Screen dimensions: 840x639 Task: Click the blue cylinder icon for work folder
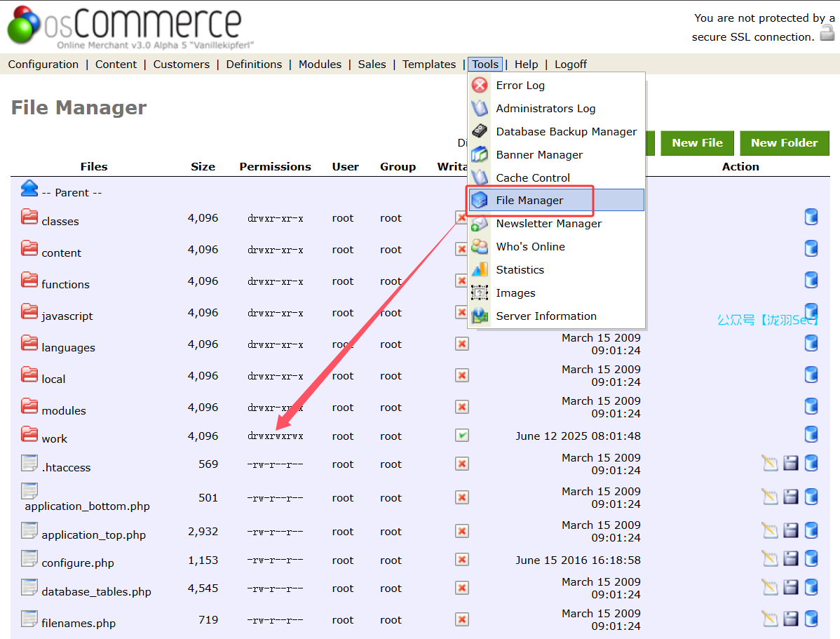pos(811,434)
